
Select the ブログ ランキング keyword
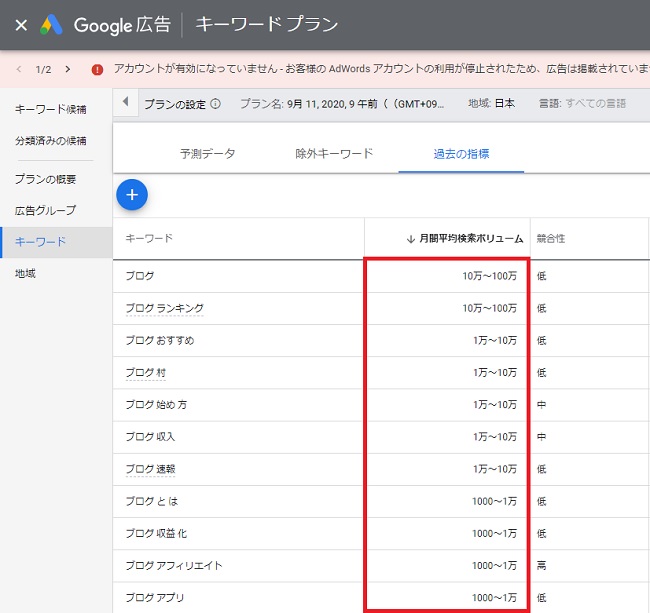click(165, 308)
